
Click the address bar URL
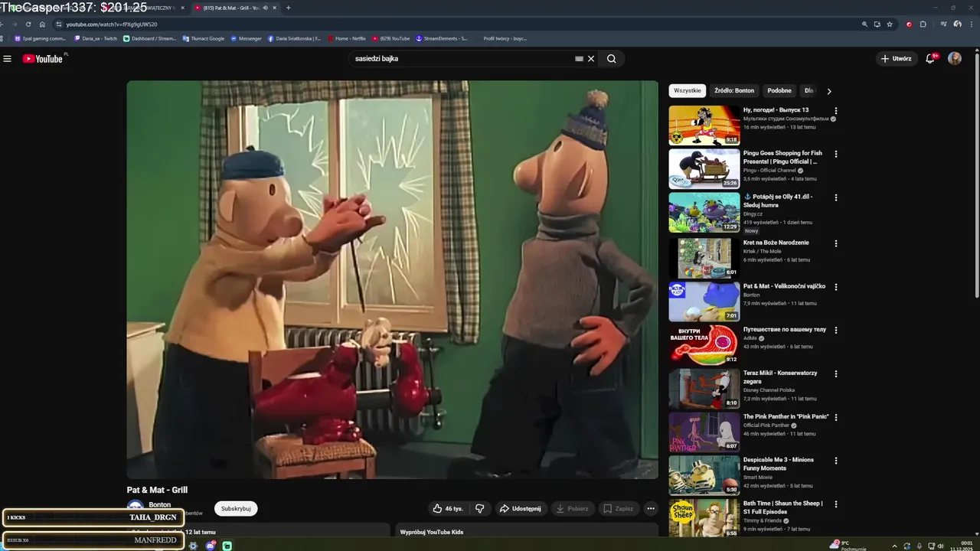tap(112, 24)
